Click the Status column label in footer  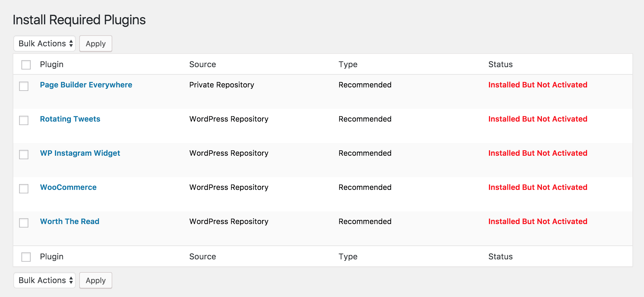coord(501,256)
